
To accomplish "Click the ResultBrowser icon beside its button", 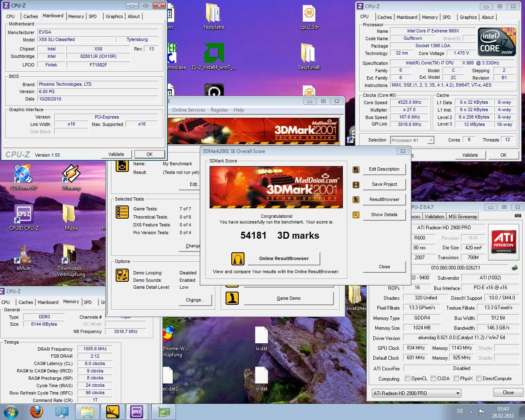I will 356,200.
